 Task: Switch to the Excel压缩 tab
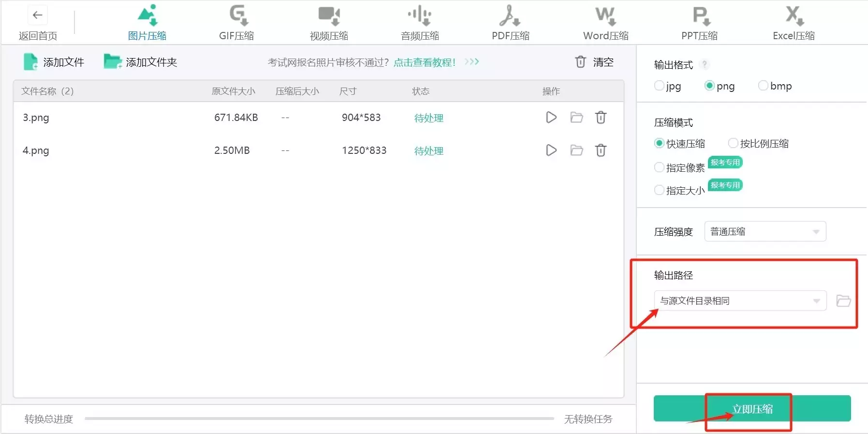794,23
